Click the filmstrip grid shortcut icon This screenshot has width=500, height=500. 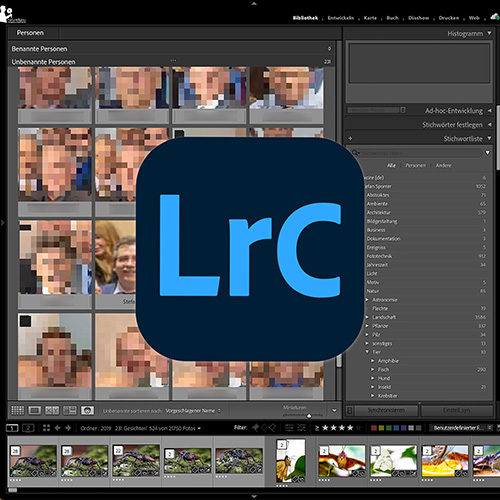click(46, 428)
